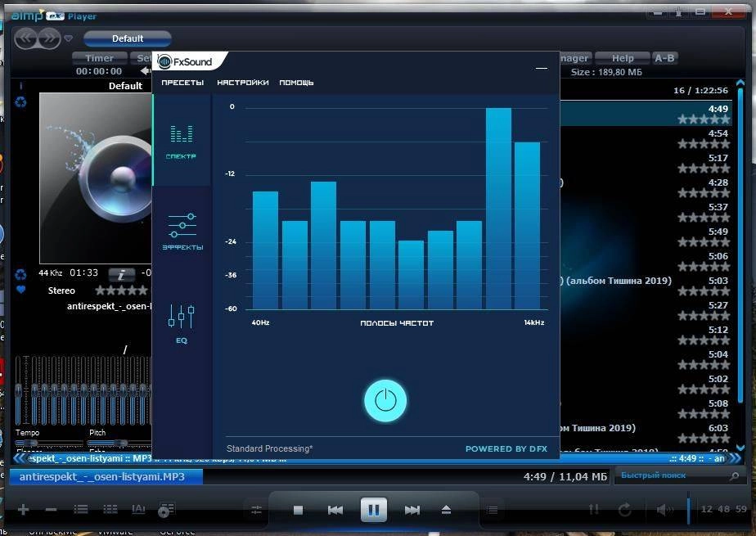Click the playback time 01:33
The width and height of the screenshot is (756, 536).
coord(84,273)
